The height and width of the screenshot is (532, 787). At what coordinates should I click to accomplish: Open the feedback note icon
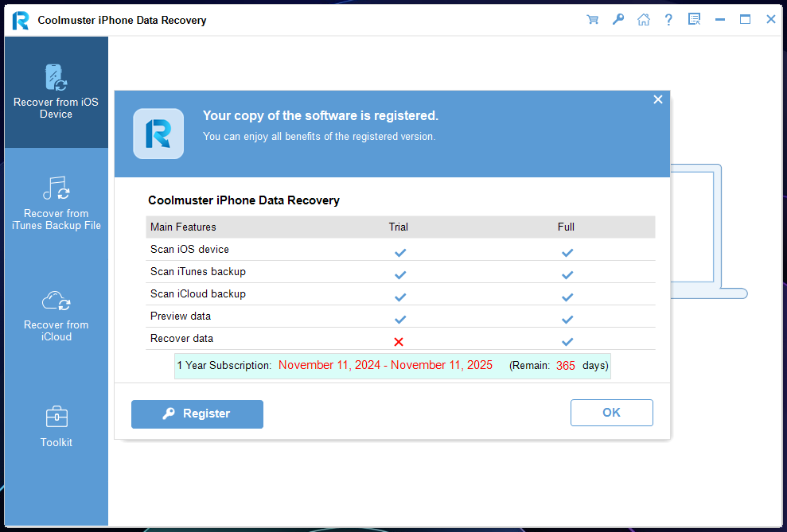pos(694,20)
